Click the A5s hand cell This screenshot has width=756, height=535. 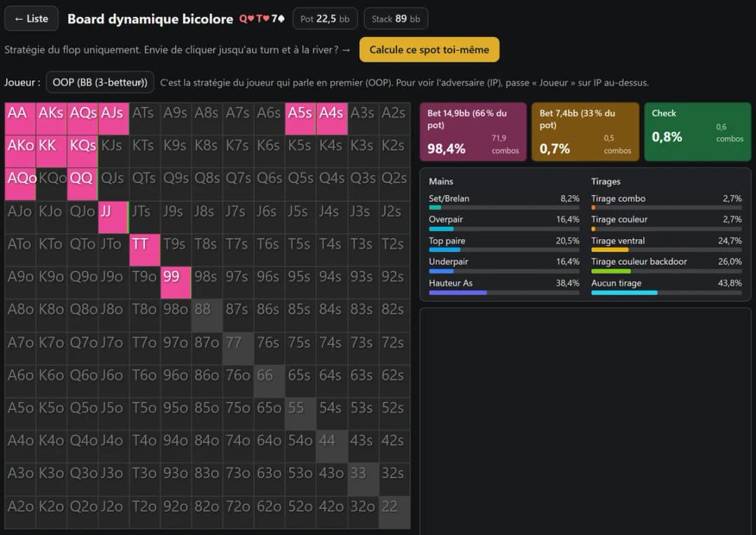300,118
